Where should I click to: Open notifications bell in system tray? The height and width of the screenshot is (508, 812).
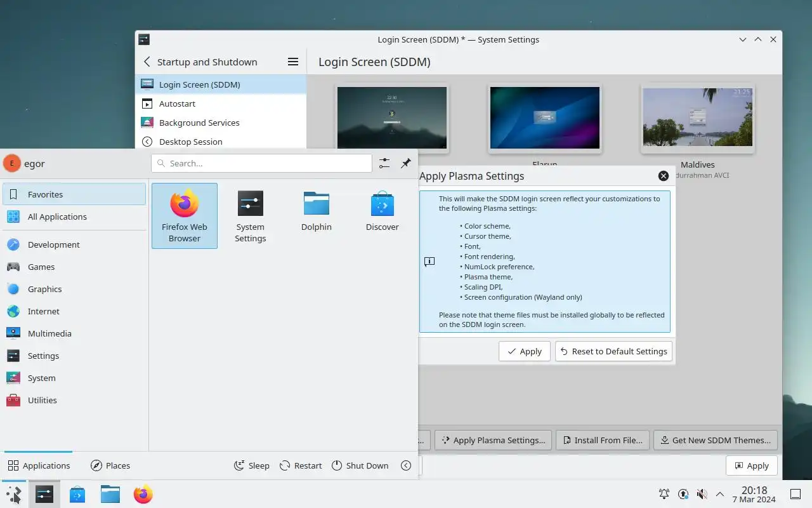(x=664, y=494)
